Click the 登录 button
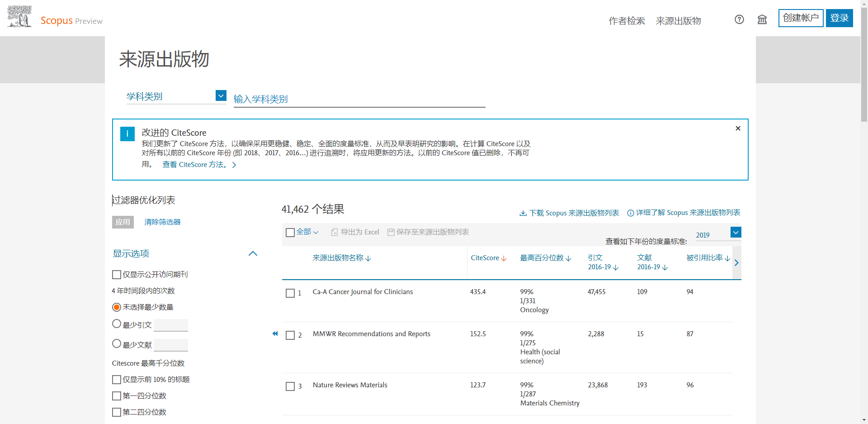The height and width of the screenshot is (424, 868). click(840, 18)
